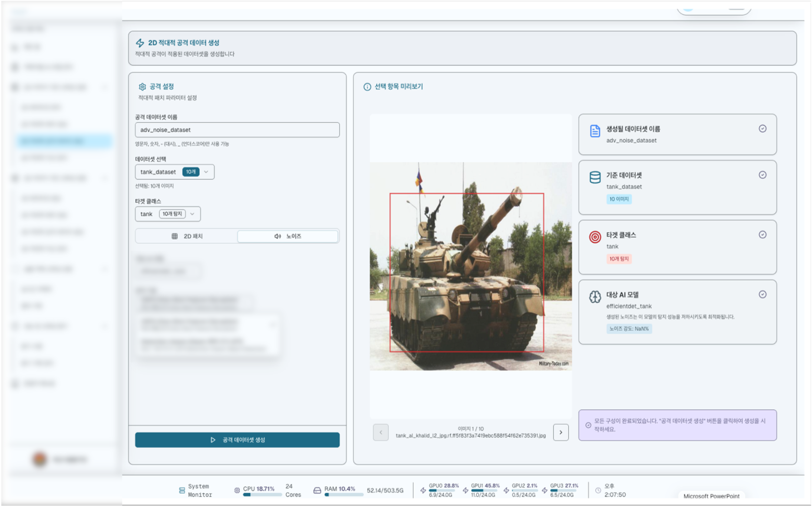Click the red target icon on 타겟 클래스 card
The image size is (812, 506).
[595, 237]
